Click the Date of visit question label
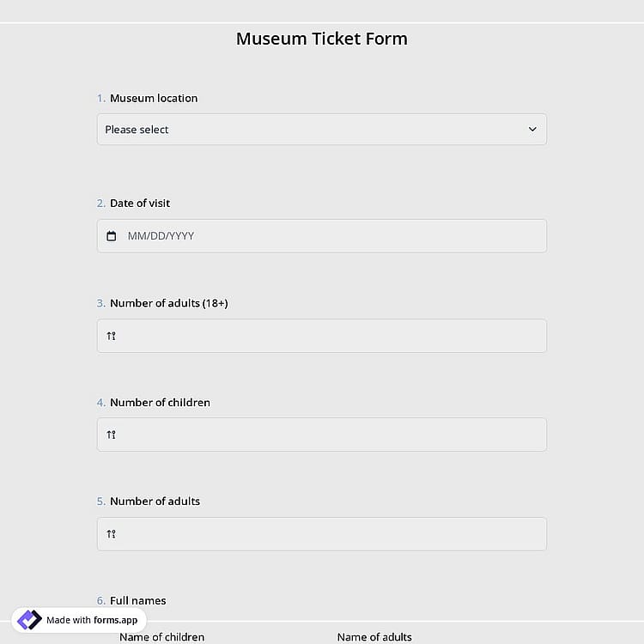The width and height of the screenshot is (644, 644). click(x=140, y=204)
